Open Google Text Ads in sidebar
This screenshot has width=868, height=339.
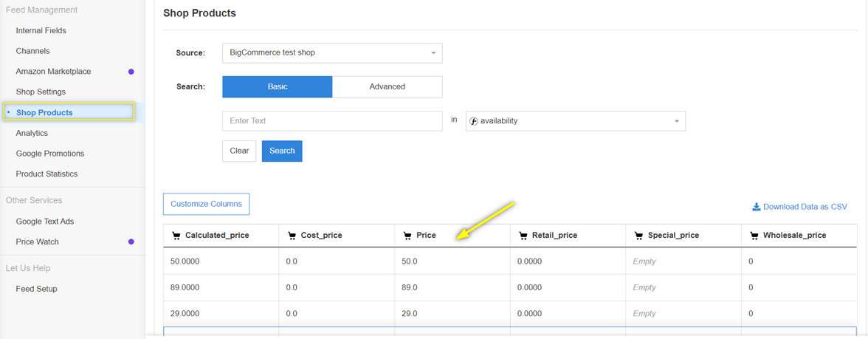point(45,221)
